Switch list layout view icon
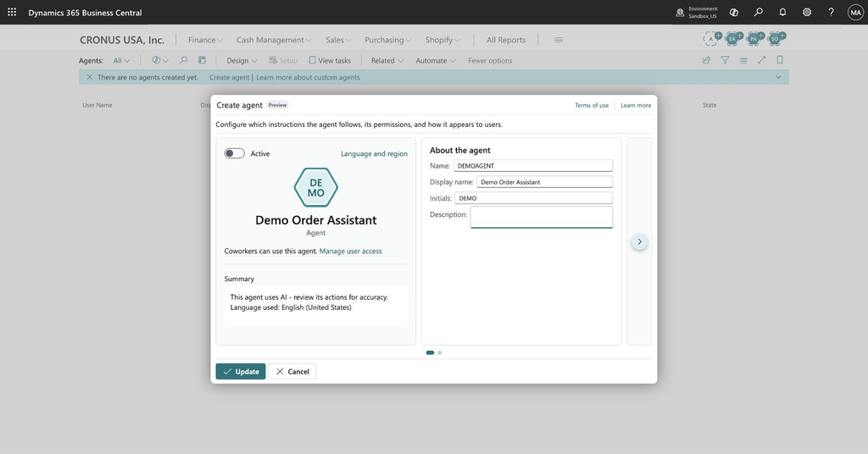Viewport: 868px width, 454px height. 743,60
